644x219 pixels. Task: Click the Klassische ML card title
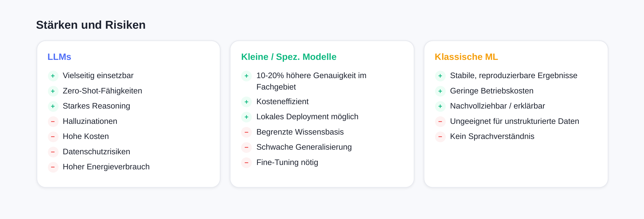pyautogui.click(x=466, y=57)
